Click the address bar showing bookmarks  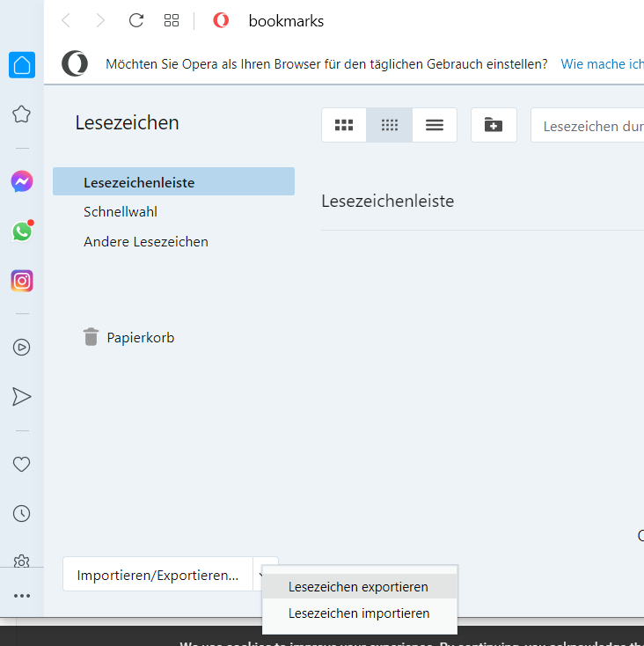click(x=286, y=20)
